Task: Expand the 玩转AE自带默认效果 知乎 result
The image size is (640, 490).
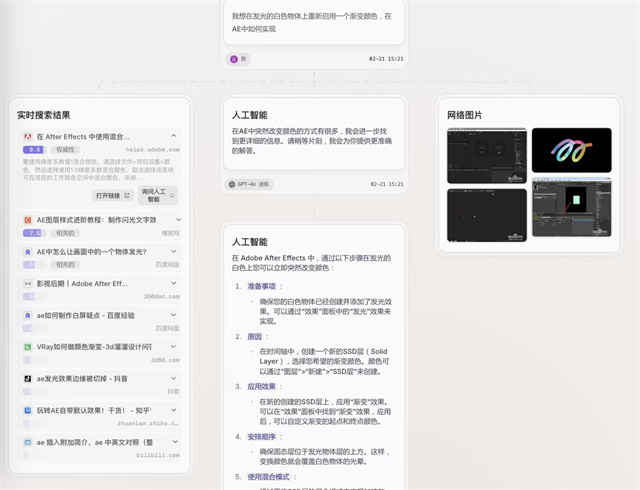Action: (x=173, y=410)
